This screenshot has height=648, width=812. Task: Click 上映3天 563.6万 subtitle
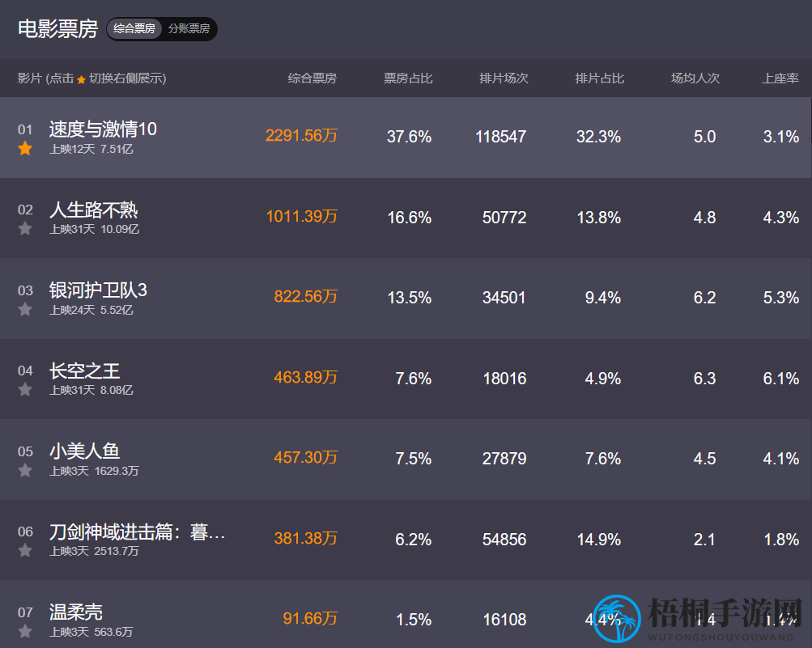[91, 632]
